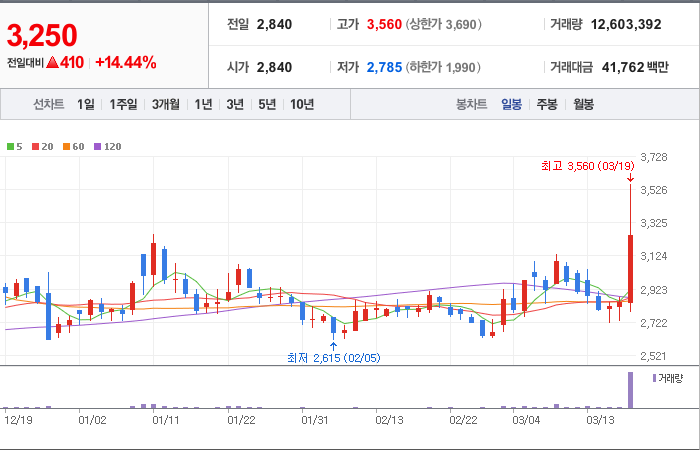
Task: Click the 최고 3,560 (03/19) marker
Action: tap(588, 166)
